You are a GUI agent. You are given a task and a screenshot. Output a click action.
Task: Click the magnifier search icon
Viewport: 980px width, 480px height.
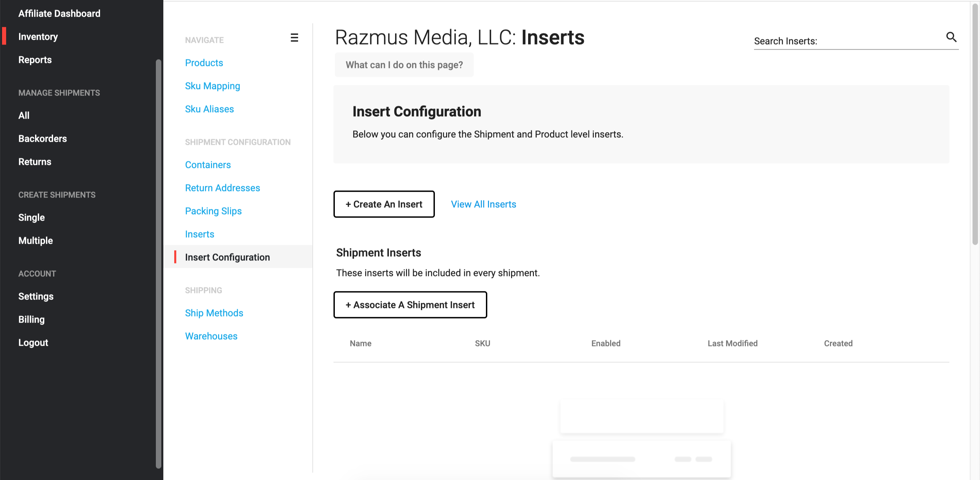click(x=951, y=37)
